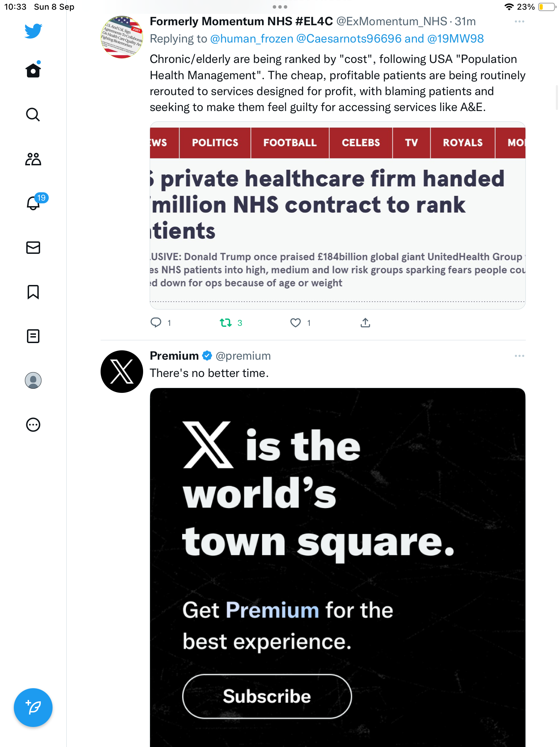This screenshot has width=560, height=747.
Task: Open options menu for the ExMomentum_NHS tweet
Action: tap(520, 21)
